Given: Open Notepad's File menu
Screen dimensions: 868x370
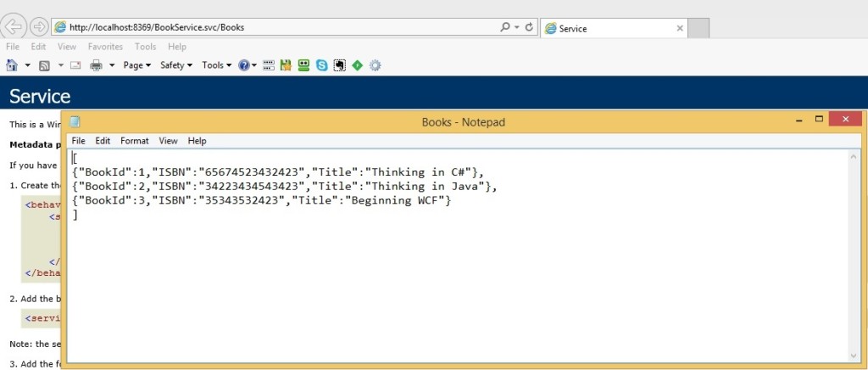Looking at the screenshot, I should pos(78,141).
